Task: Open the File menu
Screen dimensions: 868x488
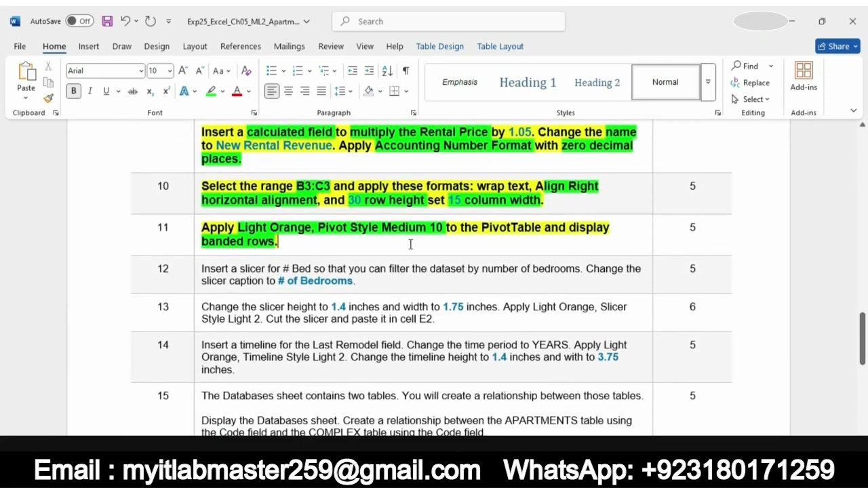Action: tap(20, 46)
